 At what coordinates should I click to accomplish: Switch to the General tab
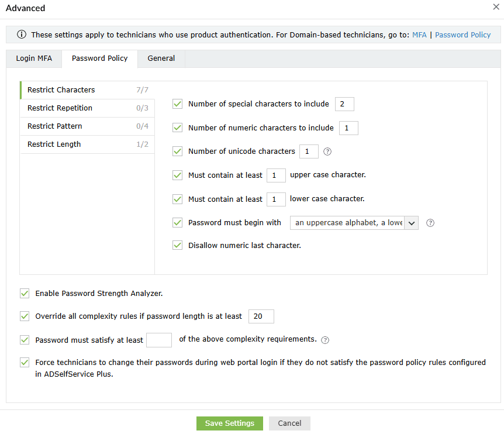pyautogui.click(x=161, y=58)
